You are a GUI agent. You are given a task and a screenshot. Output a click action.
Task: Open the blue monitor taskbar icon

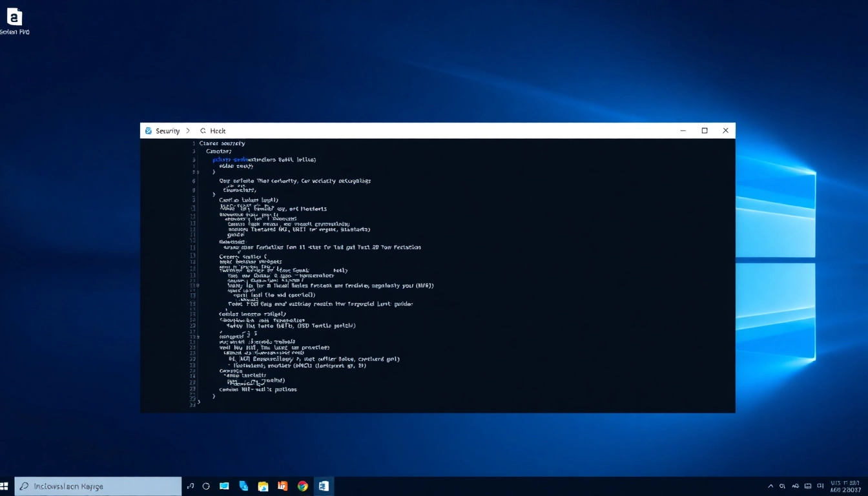[x=224, y=486]
